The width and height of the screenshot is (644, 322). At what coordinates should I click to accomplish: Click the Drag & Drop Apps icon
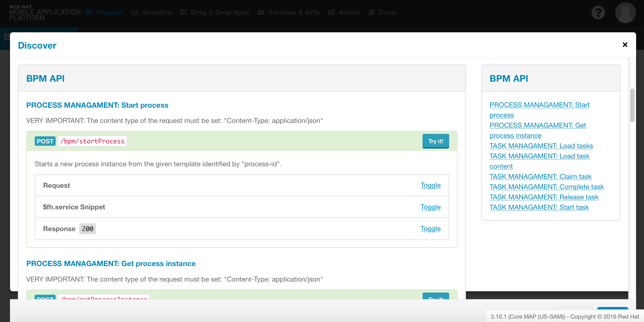point(184,12)
